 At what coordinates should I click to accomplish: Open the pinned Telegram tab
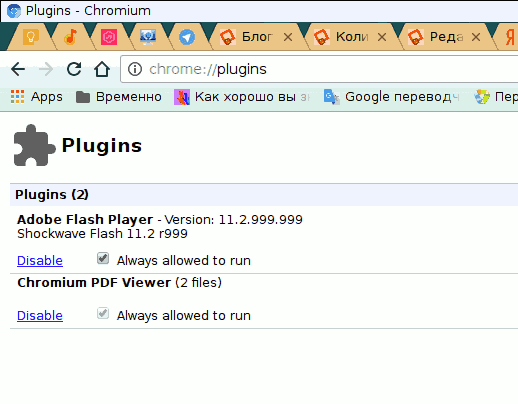tap(187, 37)
